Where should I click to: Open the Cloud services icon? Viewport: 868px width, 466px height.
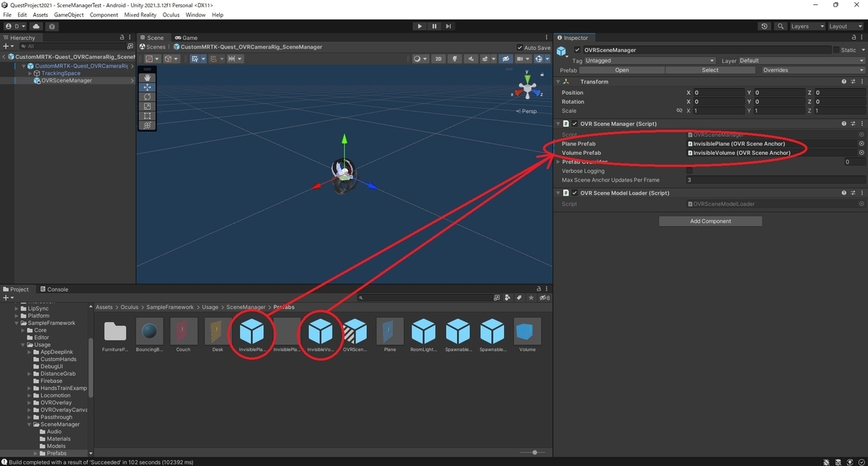point(36,26)
